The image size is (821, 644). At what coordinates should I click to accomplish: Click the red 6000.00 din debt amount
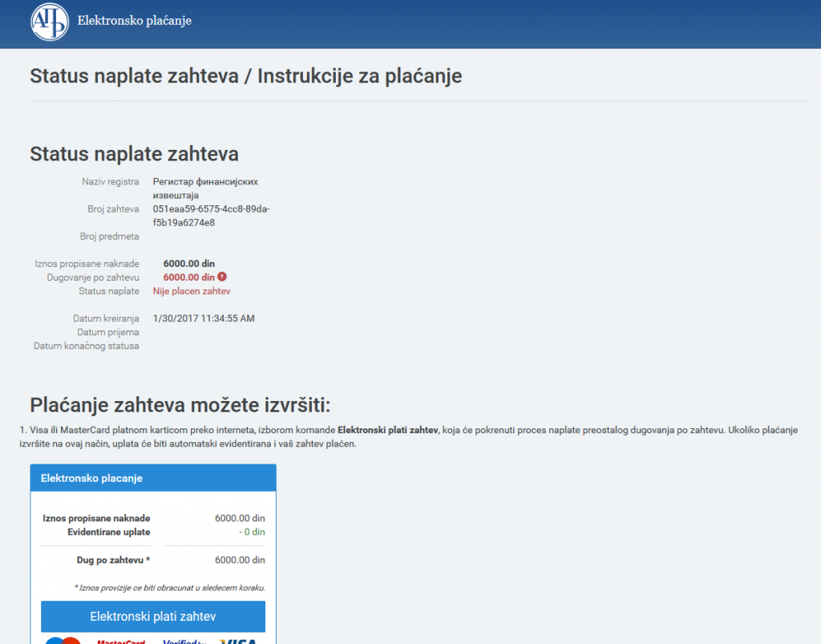click(188, 277)
